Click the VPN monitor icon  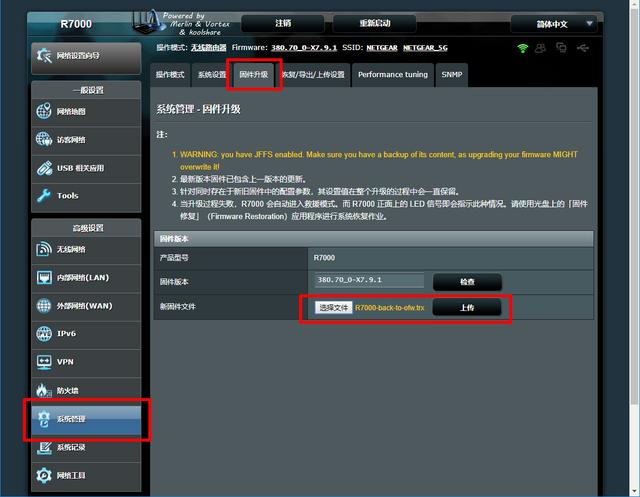click(x=44, y=362)
